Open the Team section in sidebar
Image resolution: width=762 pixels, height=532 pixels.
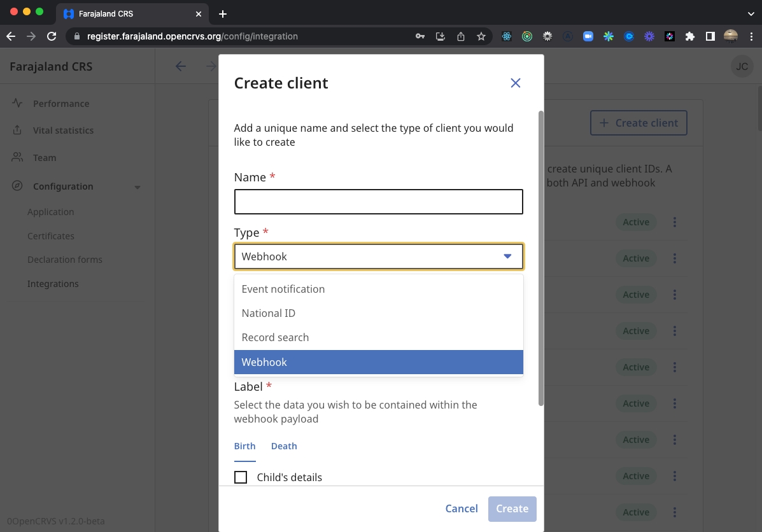pyautogui.click(x=45, y=158)
